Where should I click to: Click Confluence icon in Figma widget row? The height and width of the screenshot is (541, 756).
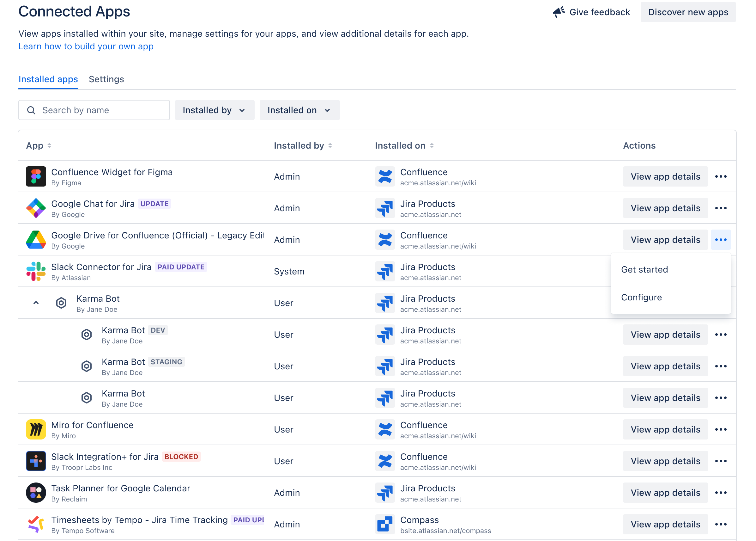click(385, 176)
